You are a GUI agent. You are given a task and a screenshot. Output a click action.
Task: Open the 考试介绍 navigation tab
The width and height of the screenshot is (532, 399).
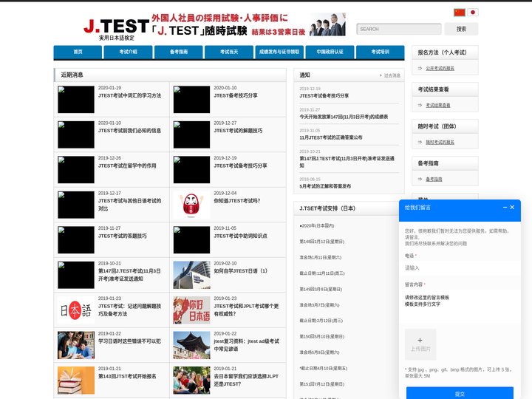pyautogui.click(x=129, y=52)
